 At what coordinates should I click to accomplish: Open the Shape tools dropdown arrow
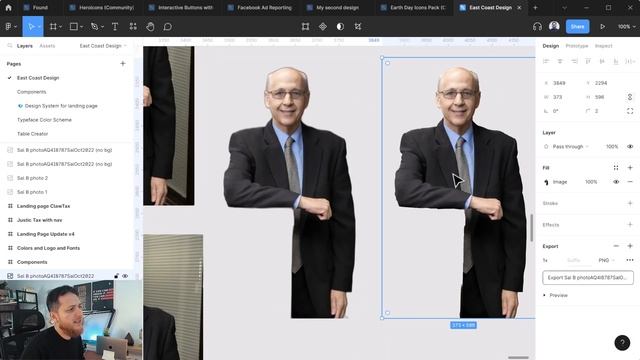(x=82, y=27)
